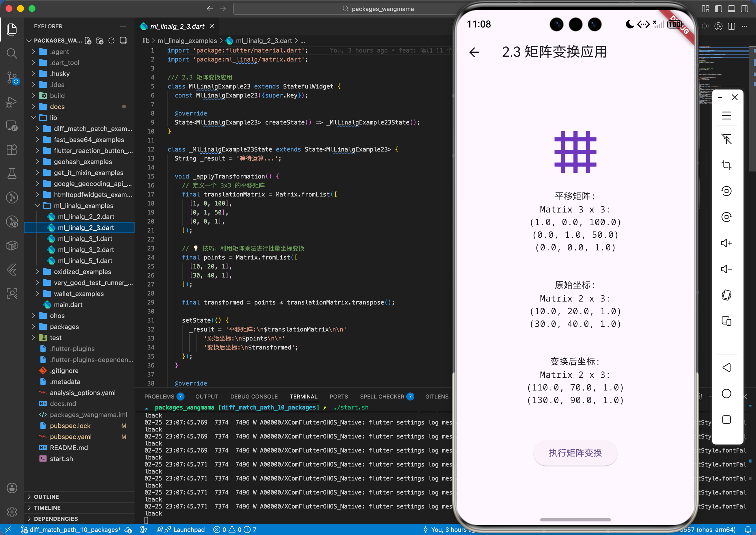Open the emulator toolbar hamburger menu

pyautogui.click(x=726, y=116)
